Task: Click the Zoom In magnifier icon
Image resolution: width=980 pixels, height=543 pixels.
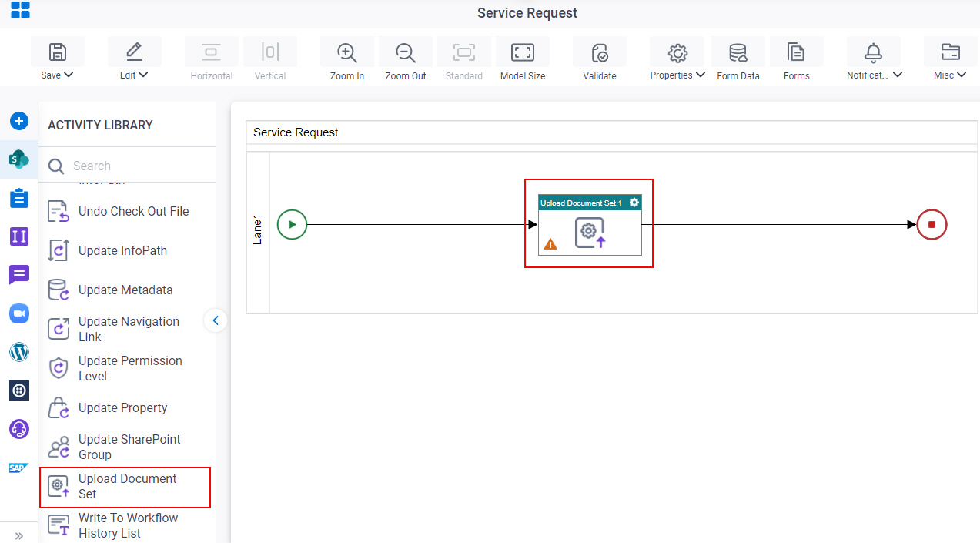Action: click(x=347, y=52)
